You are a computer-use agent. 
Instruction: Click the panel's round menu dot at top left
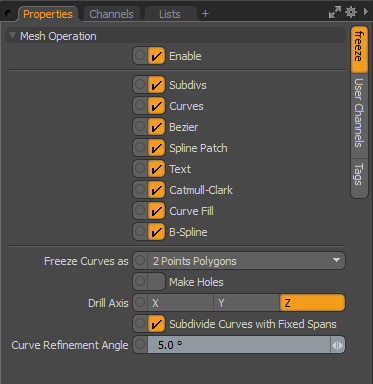[8, 13]
